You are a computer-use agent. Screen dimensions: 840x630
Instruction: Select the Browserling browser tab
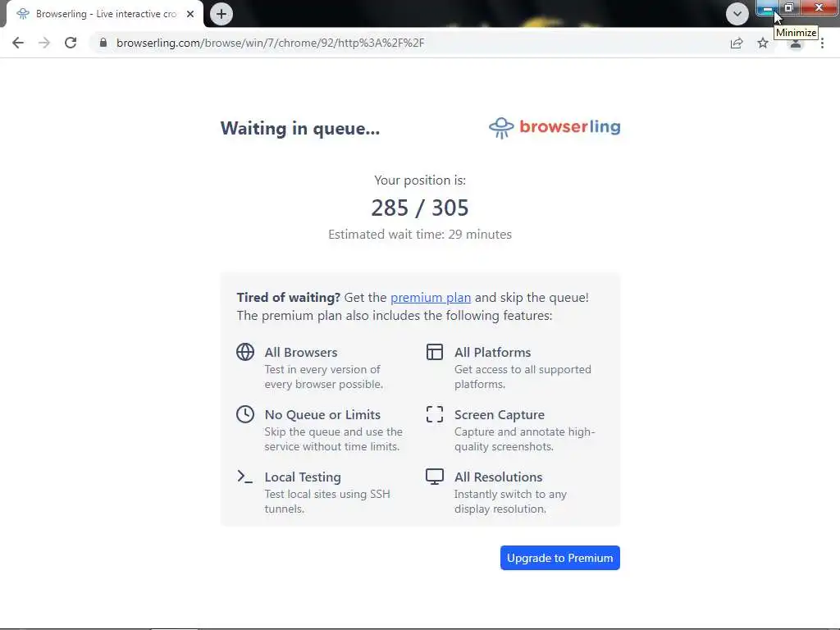pyautogui.click(x=102, y=14)
